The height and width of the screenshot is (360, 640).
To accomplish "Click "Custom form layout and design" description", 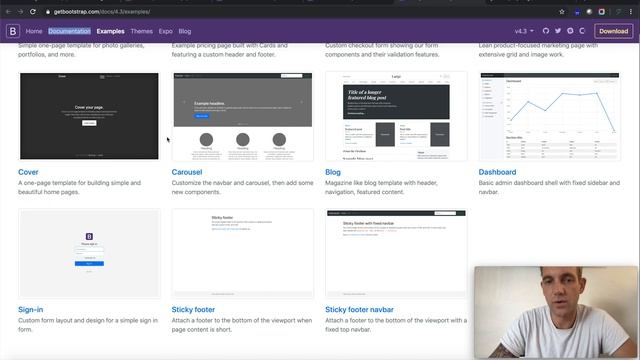I will pyautogui.click(x=88, y=325).
